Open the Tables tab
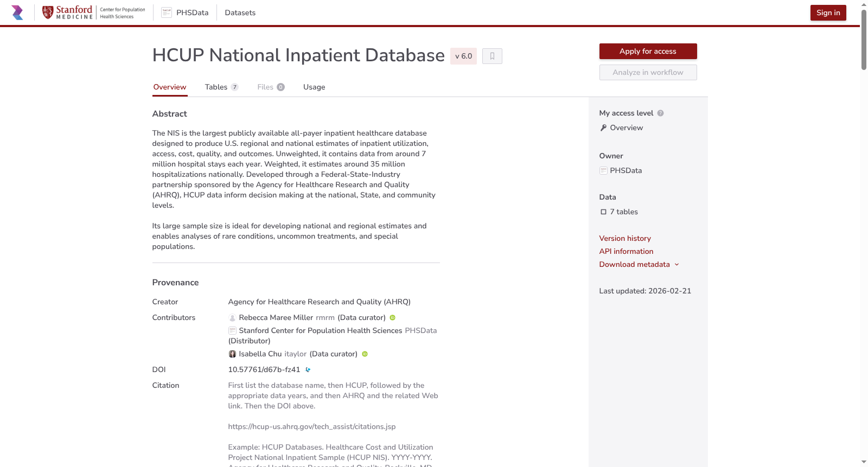Image resolution: width=868 pixels, height=467 pixels. point(221,87)
